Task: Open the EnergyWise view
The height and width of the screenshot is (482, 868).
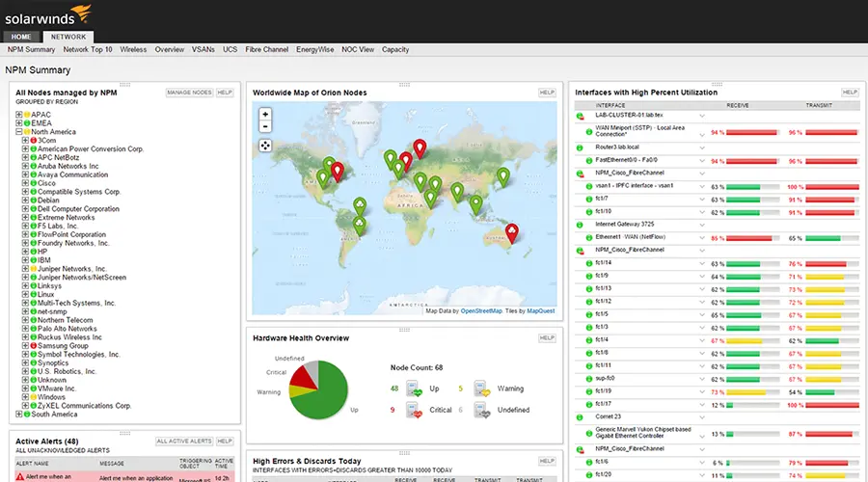Action: click(x=315, y=50)
